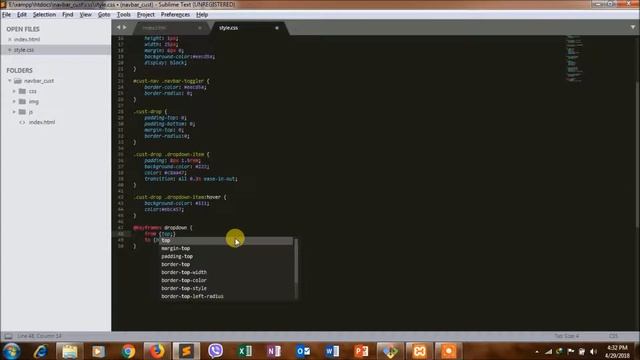Choose 'border-top' autocomplete suggestion
Image resolution: width=640 pixels, height=360 pixels.
click(226, 264)
